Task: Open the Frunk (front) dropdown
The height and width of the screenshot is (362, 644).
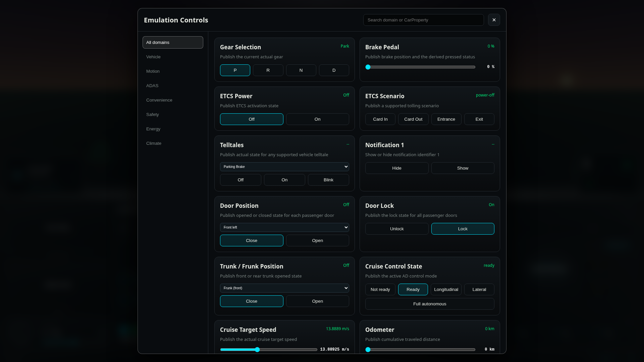Action: tap(284, 288)
